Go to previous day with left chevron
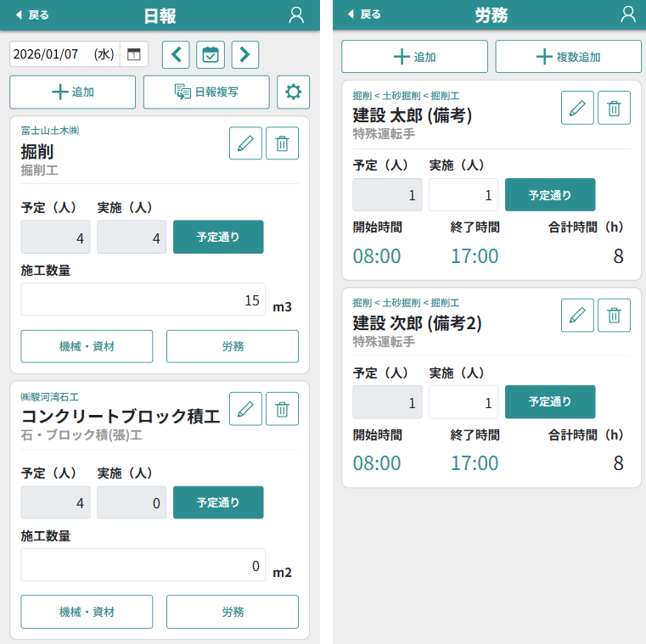Viewport: 646px width, 644px height. click(176, 54)
